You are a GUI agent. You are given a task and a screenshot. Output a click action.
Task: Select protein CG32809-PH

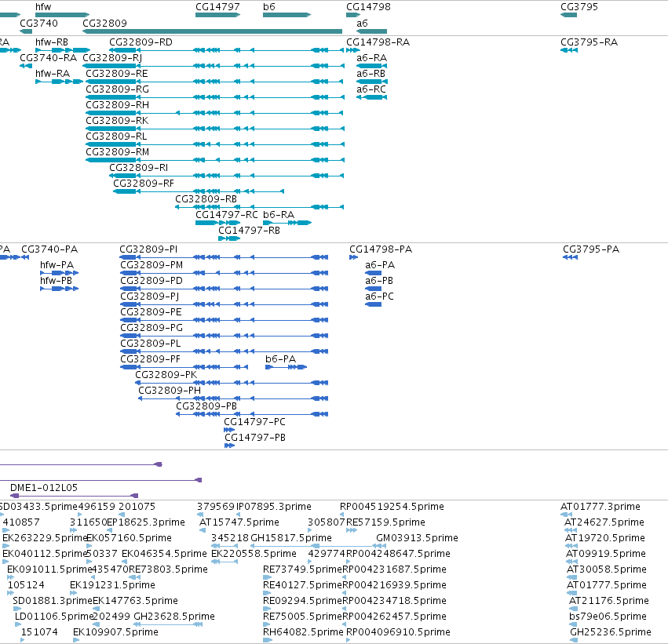[x=233, y=398]
